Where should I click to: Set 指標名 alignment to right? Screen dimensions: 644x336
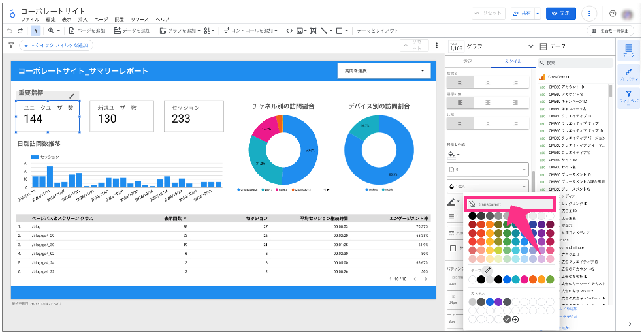[515, 82]
